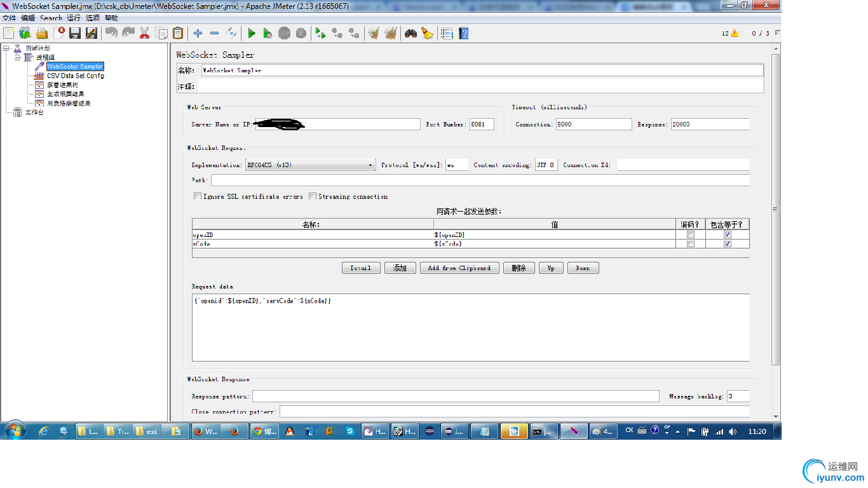Screen dimensions: 868x488
Task: Open the 文件 menu
Action: click(9, 18)
